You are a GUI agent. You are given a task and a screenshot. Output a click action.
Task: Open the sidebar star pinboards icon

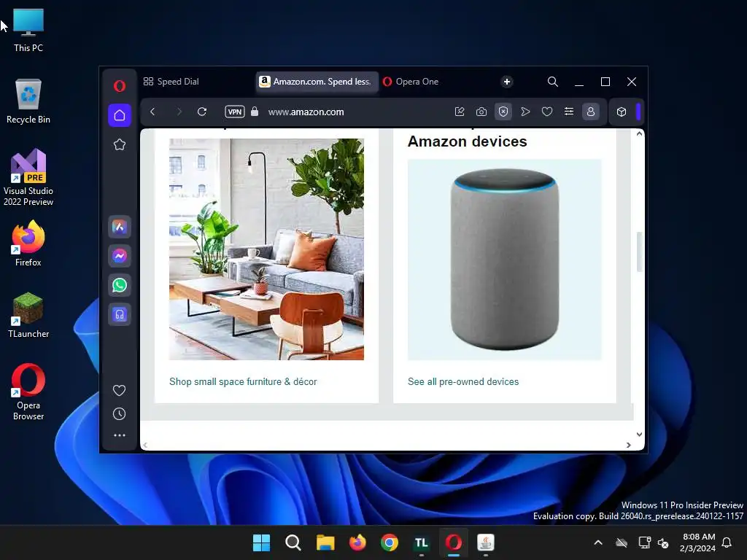(120, 144)
